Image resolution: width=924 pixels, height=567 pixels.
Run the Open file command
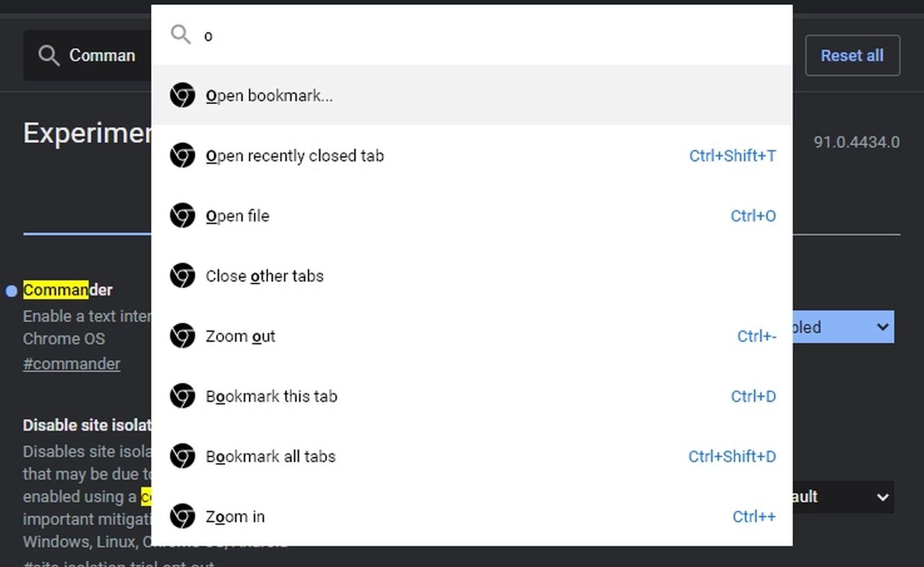[x=237, y=216]
